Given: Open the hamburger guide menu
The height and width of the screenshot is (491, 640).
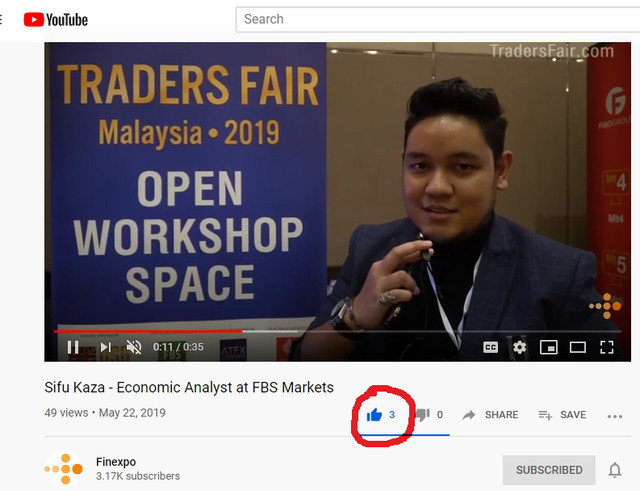Looking at the screenshot, I should [2, 20].
